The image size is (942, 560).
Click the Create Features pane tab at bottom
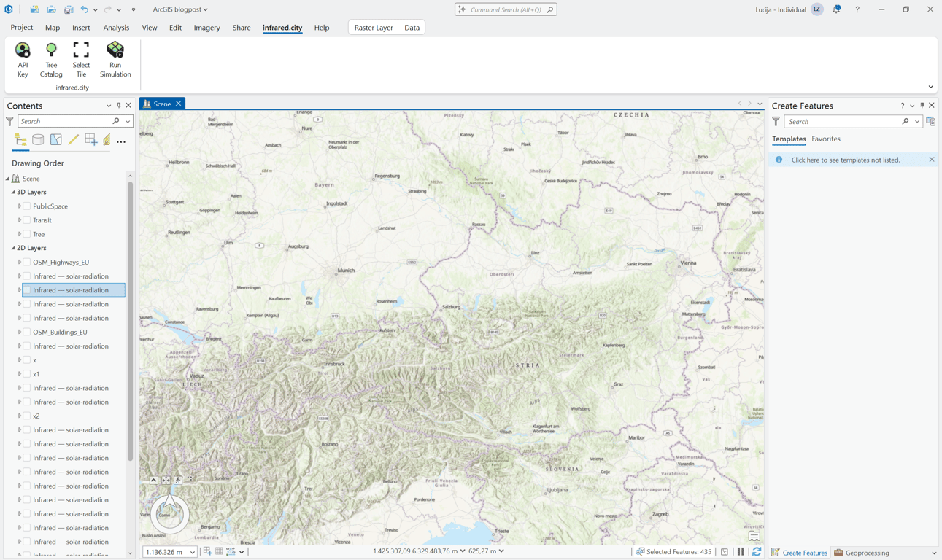tap(800, 553)
